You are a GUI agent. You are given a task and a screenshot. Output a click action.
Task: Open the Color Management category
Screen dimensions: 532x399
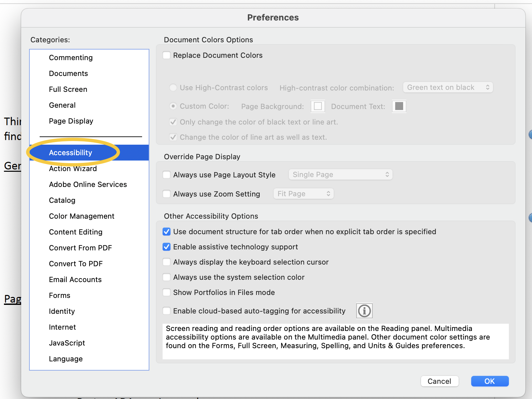click(x=81, y=216)
